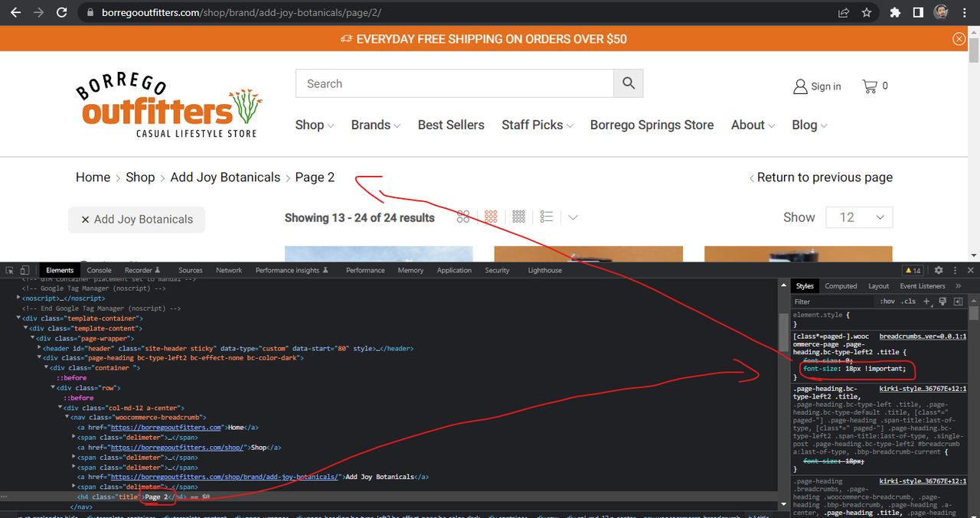Expand the noscript node in Elements tree
The image size is (980, 518).
(18, 298)
